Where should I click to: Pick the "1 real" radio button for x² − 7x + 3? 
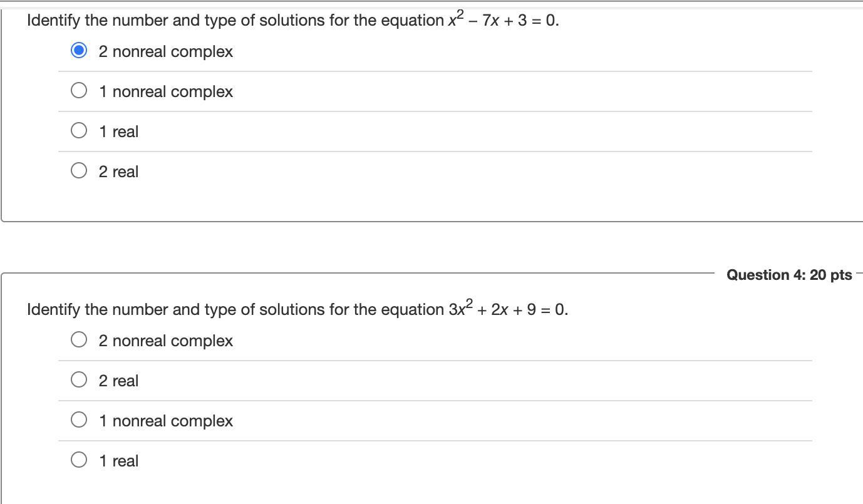[x=79, y=131]
